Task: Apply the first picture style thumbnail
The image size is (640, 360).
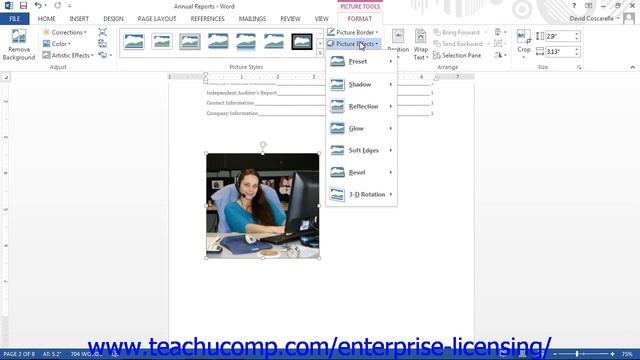Action: click(x=134, y=42)
